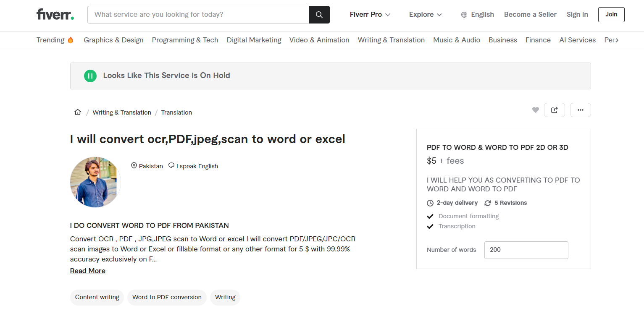Image resolution: width=644 pixels, height=332 pixels.
Task: Focus the service search box
Action: (x=198, y=15)
